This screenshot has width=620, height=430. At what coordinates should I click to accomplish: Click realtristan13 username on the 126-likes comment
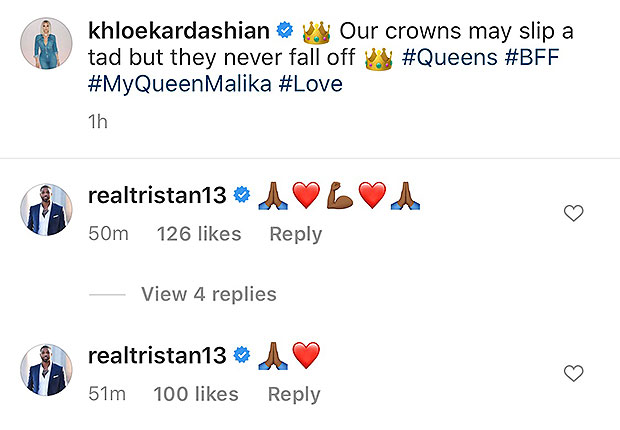click(157, 195)
